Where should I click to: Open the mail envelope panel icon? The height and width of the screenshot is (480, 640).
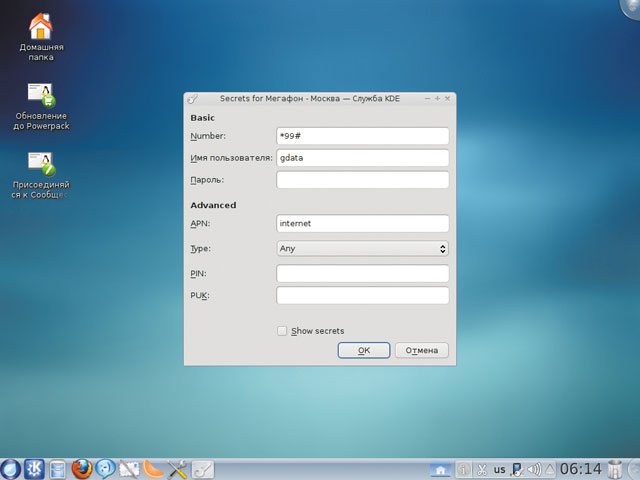(129, 469)
